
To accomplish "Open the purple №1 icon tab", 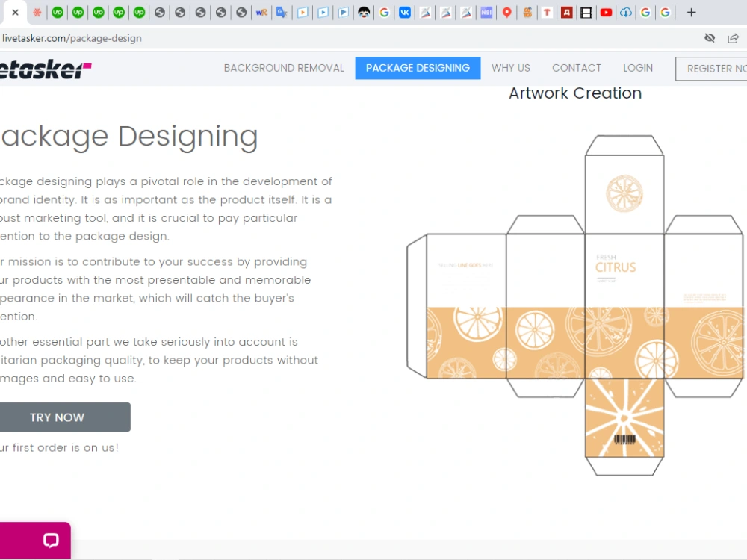I will [486, 13].
